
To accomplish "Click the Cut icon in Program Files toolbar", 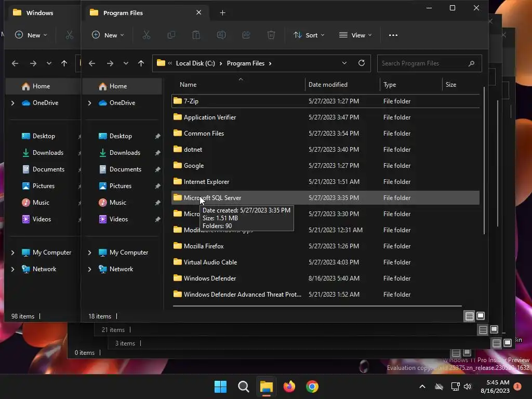I will pyautogui.click(x=146, y=35).
